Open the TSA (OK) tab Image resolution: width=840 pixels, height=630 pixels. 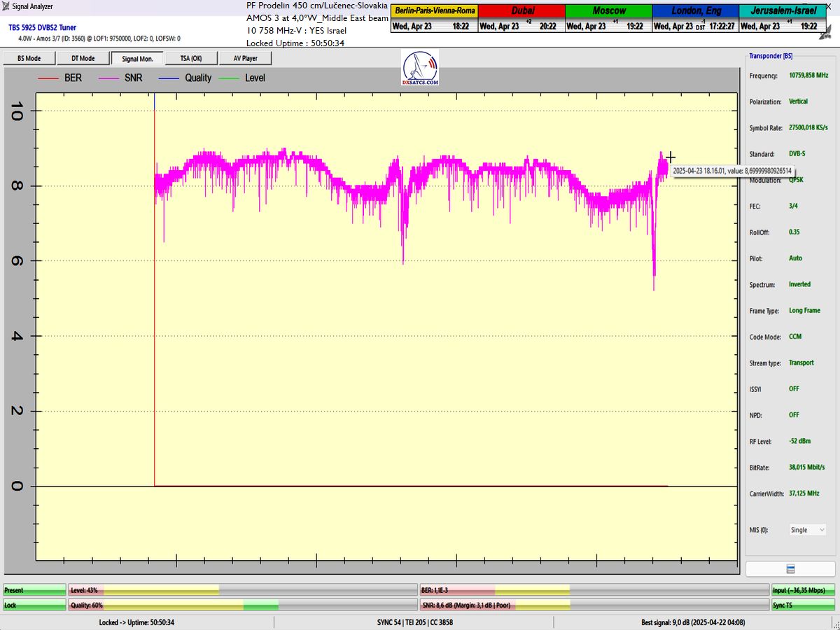[191, 59]
